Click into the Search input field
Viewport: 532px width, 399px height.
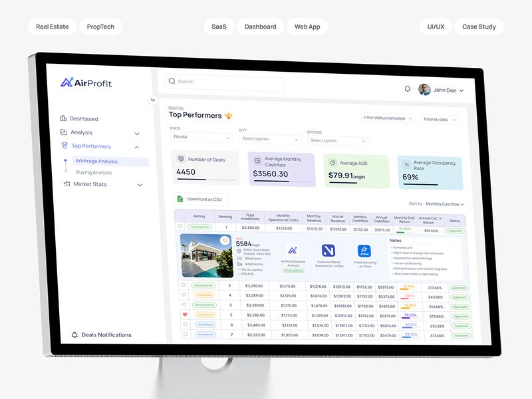(224, 82)
